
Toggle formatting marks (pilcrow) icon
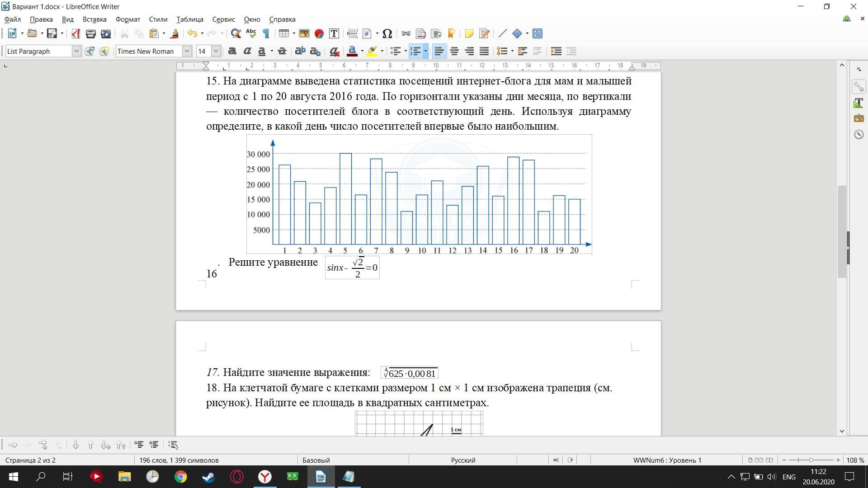pos(266,33)
